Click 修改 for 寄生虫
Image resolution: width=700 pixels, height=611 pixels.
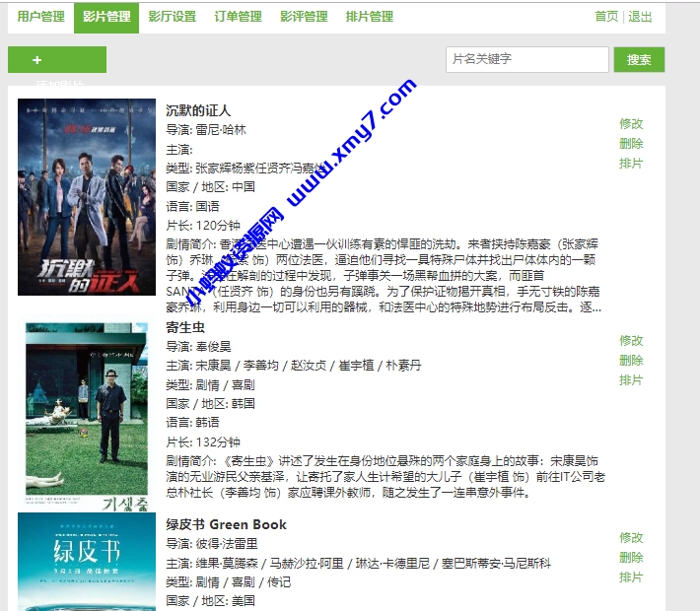point(631,341)
